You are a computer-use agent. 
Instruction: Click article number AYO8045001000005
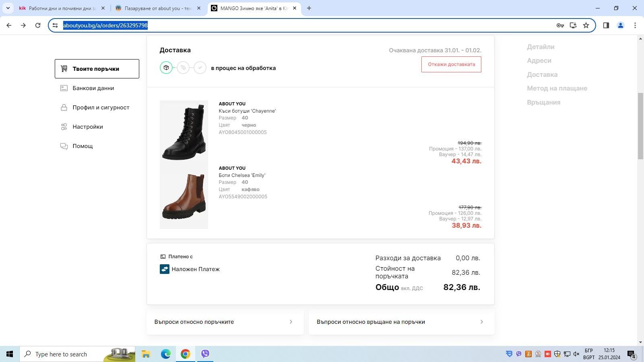243,132
